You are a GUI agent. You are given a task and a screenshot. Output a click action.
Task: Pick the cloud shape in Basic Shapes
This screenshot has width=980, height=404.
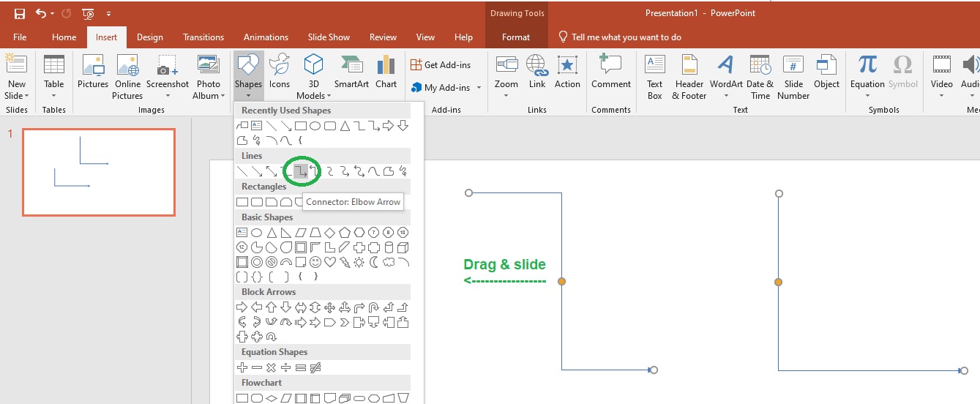(389, 262)
